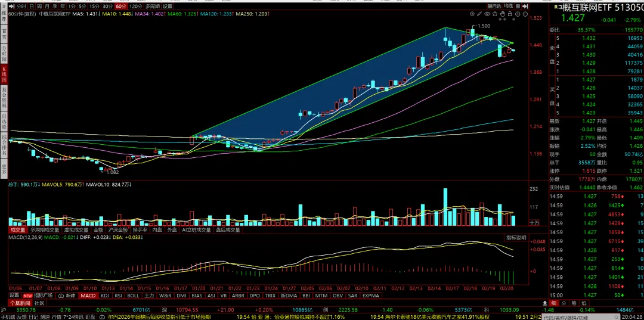Viewport: 644px width, 320px height.
Task: Open the 社区 tab
Action: point(40,303)
